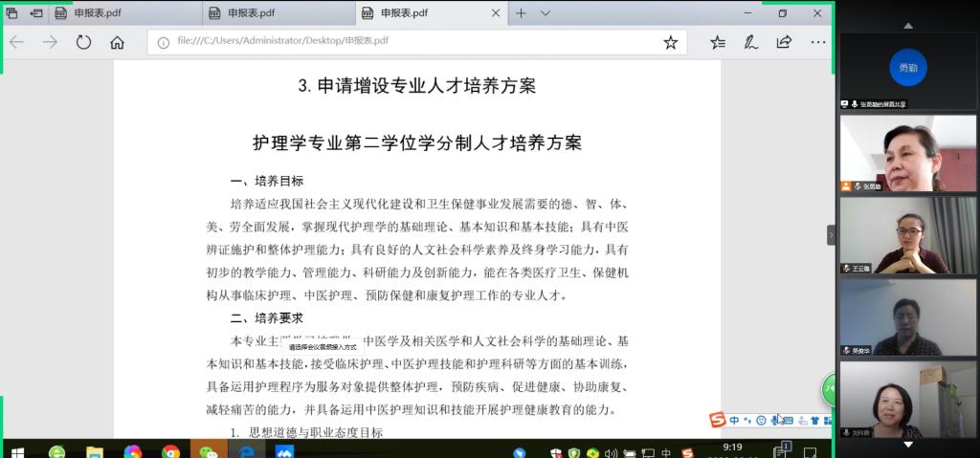The image size is (980, 458).
Task: Switch to the second 申报表.pdf tab
Action: (251, 13)
